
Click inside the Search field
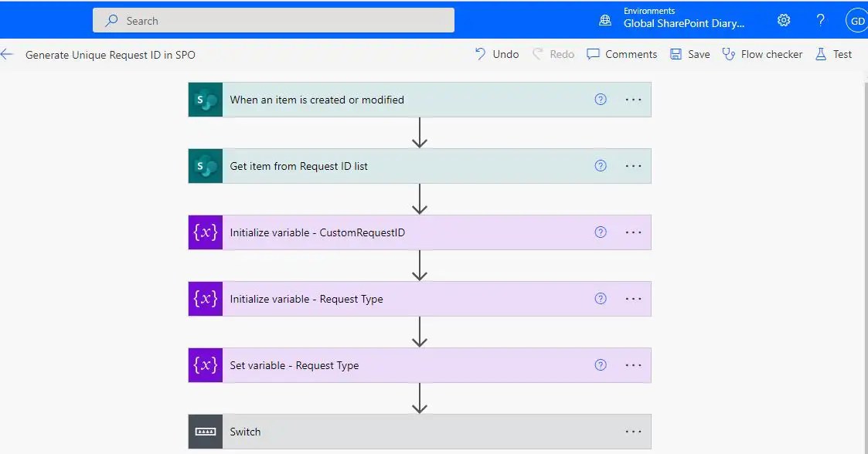pyautogui.click(x=274, y=20)
